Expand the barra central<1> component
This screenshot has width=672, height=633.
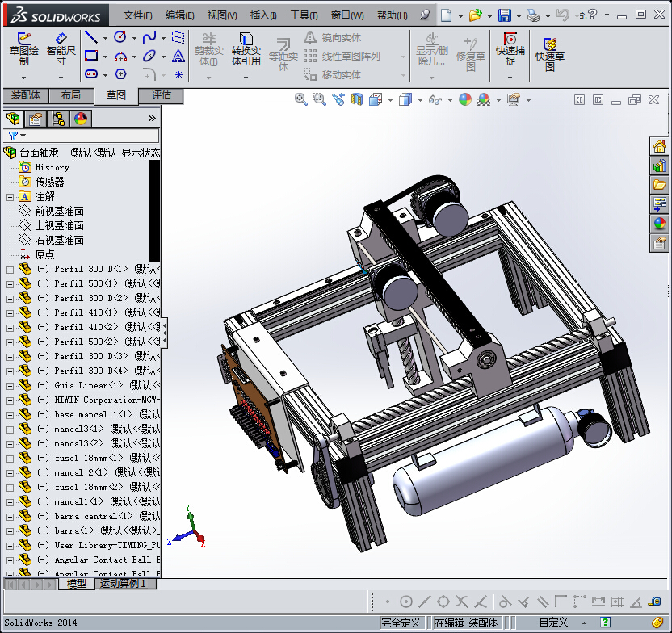pyautogui.click(x=10, y=517)
